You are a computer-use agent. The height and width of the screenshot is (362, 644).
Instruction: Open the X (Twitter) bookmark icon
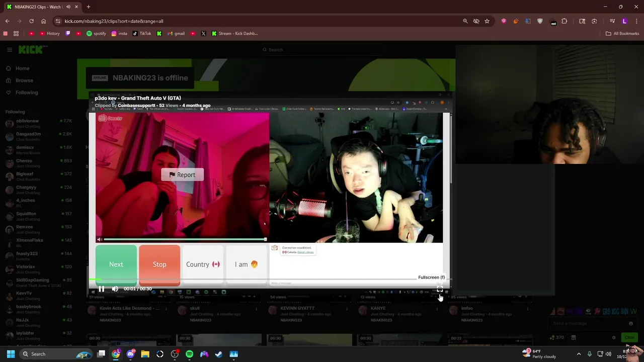tap(203, 34)
